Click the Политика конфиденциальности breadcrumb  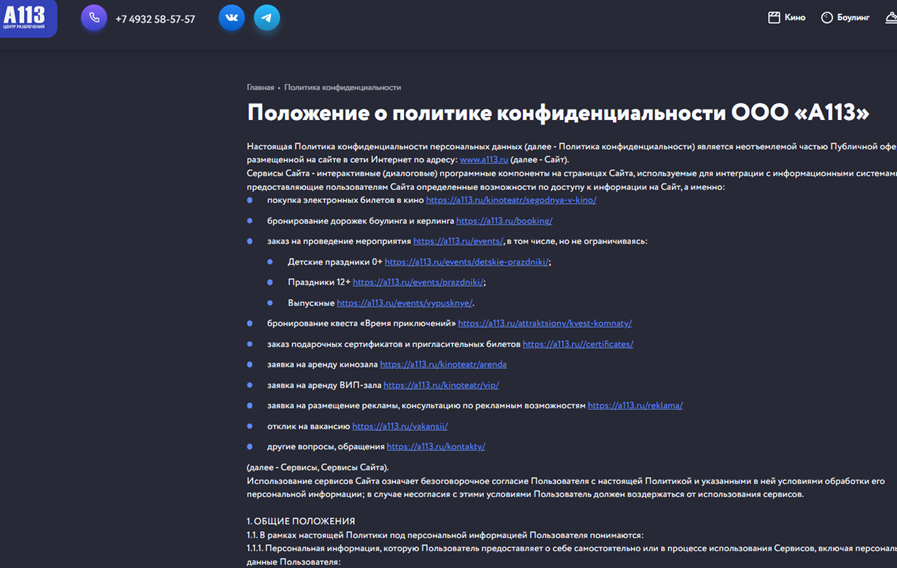point(342,88)
